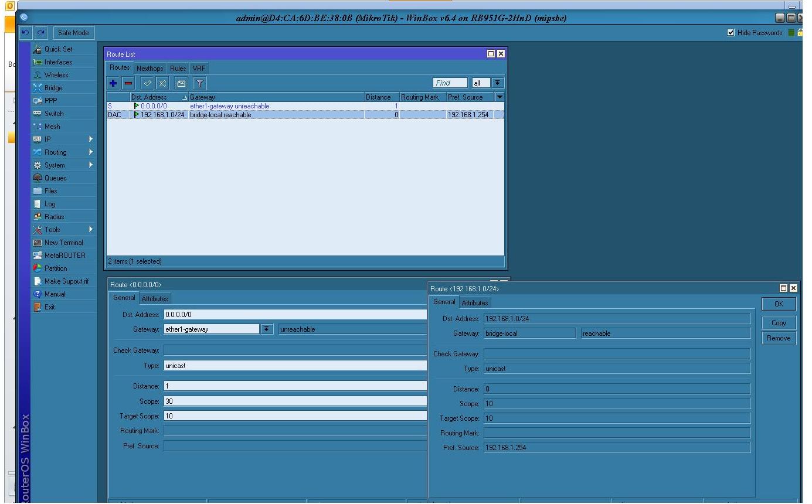Select the 192.168.1.0/24 route row
The height and width of the screenshot is (504, 812).
tap(305, 115)
